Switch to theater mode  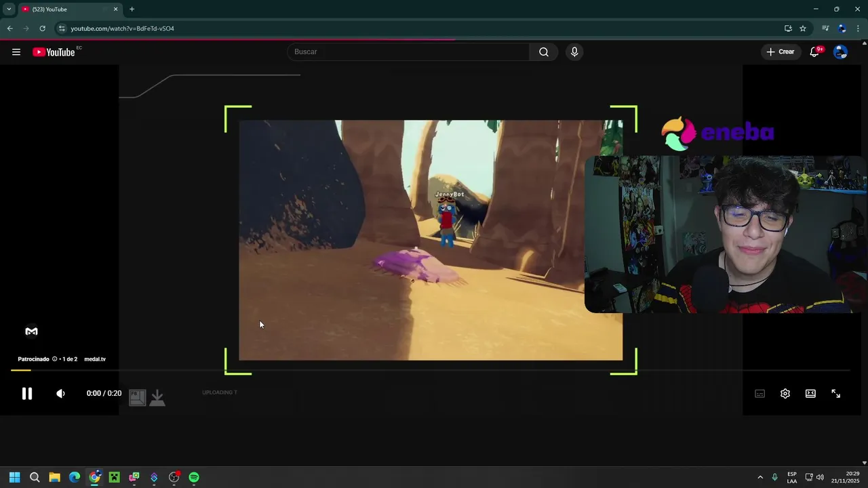tap(810, 394)
